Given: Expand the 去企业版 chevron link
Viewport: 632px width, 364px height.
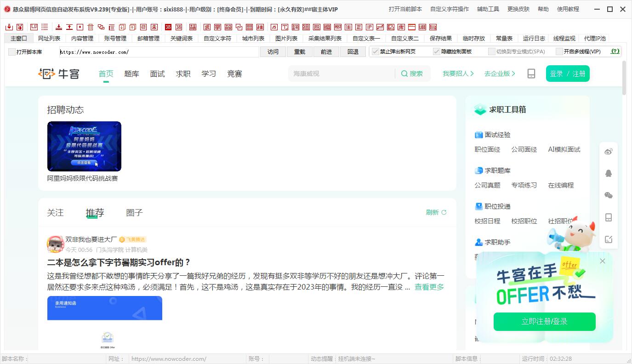Looking at the screenshot, I should 500,74.
